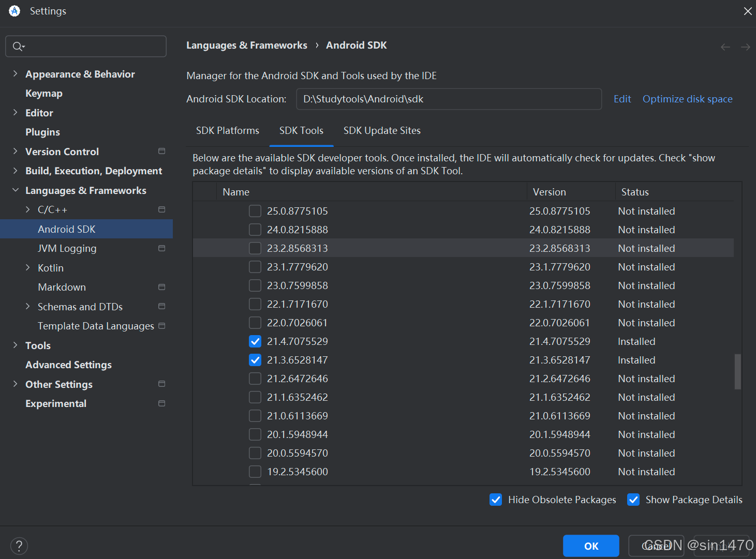Click the OK button
756x559 pixels.
(x=591, y=546)
